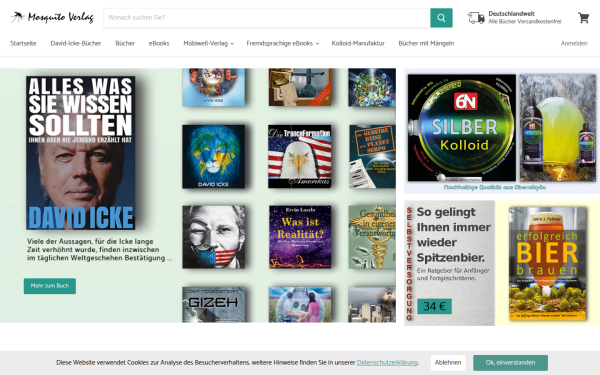Open the family in bubble book cover
This screenshot has width=600, height=375.
pyautogui.click(x=300, y=305)
